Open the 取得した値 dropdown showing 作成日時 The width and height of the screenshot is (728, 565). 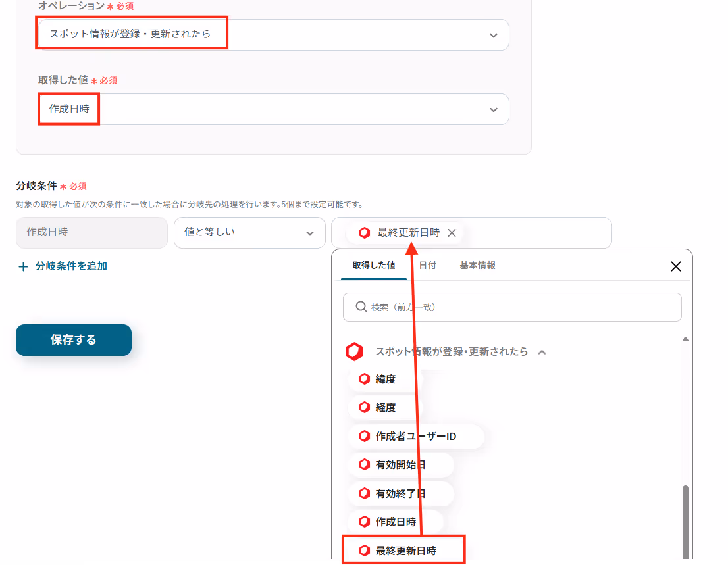tap(273, 109)
